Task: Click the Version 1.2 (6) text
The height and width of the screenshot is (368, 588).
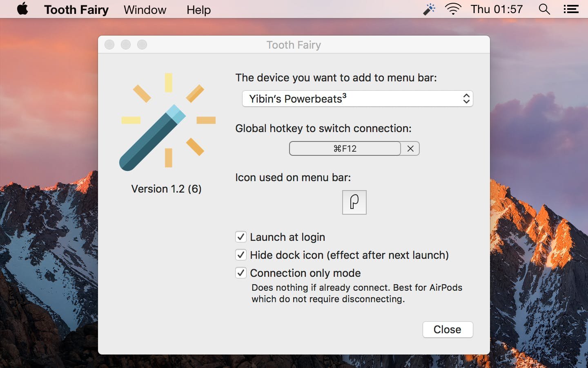Action: pyautogui.click(x=166, y=189)
